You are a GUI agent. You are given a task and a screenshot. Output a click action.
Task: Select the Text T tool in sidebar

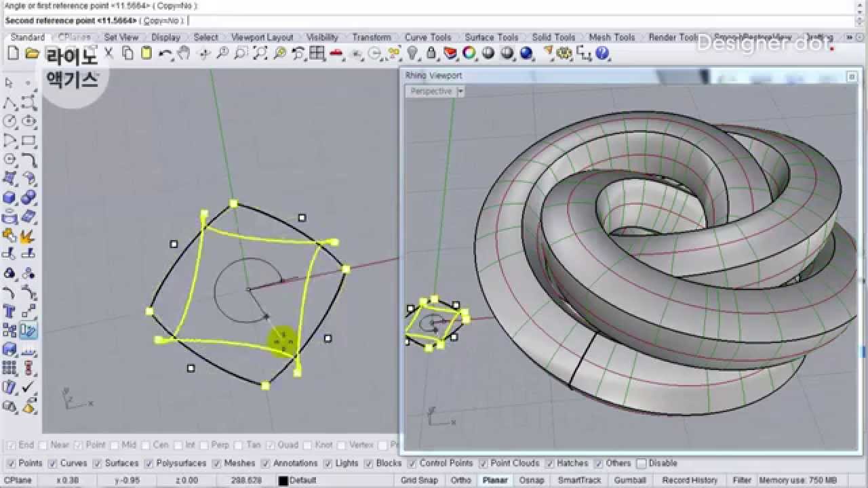point(9,312)
